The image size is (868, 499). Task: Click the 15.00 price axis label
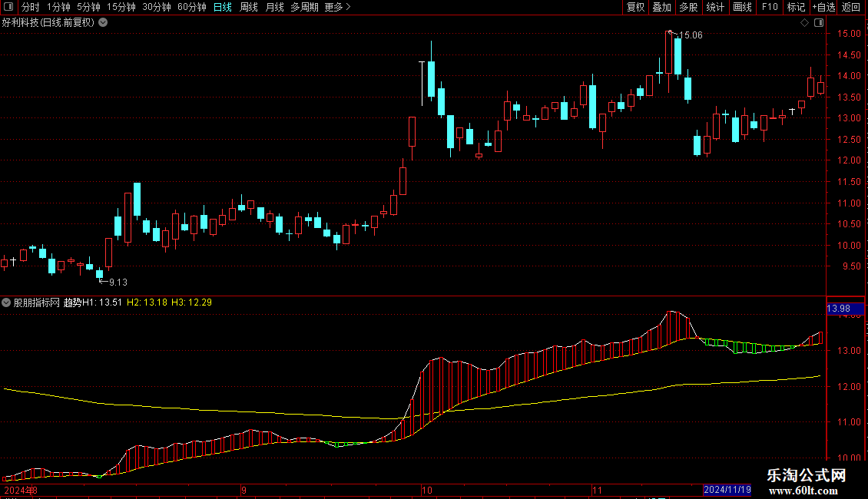point(849,34)
